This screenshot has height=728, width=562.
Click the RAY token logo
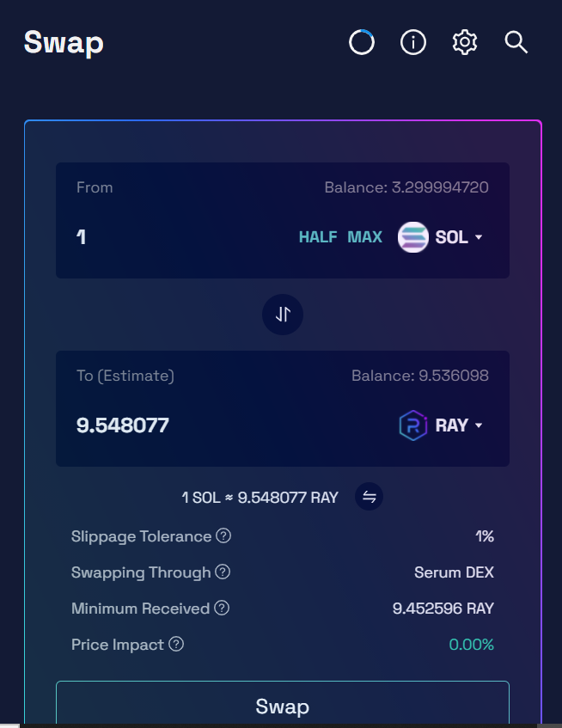coord(413,425)
